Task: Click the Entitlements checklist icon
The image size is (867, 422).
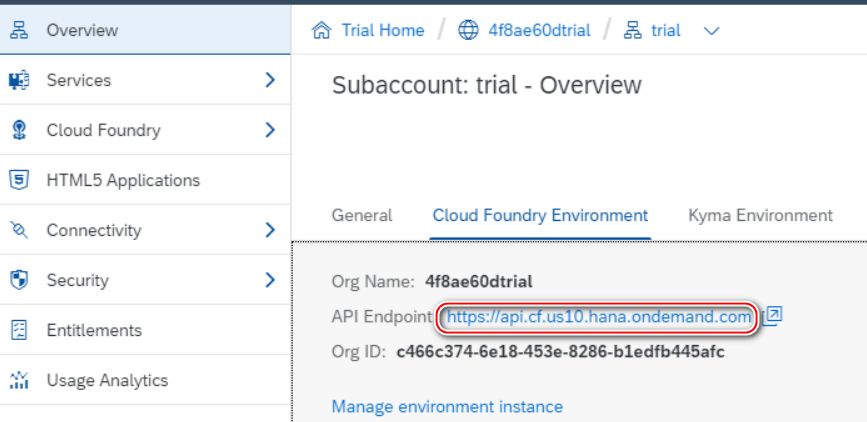Action: [19, 330]
